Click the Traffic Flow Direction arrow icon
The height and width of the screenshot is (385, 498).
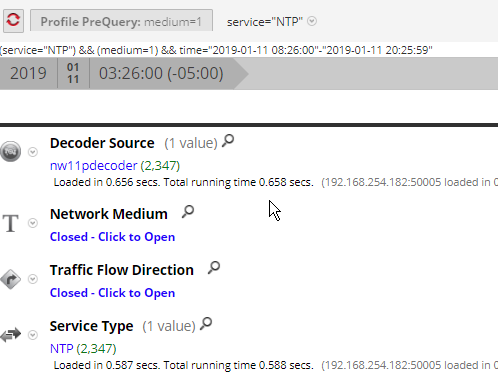[10, 279]
